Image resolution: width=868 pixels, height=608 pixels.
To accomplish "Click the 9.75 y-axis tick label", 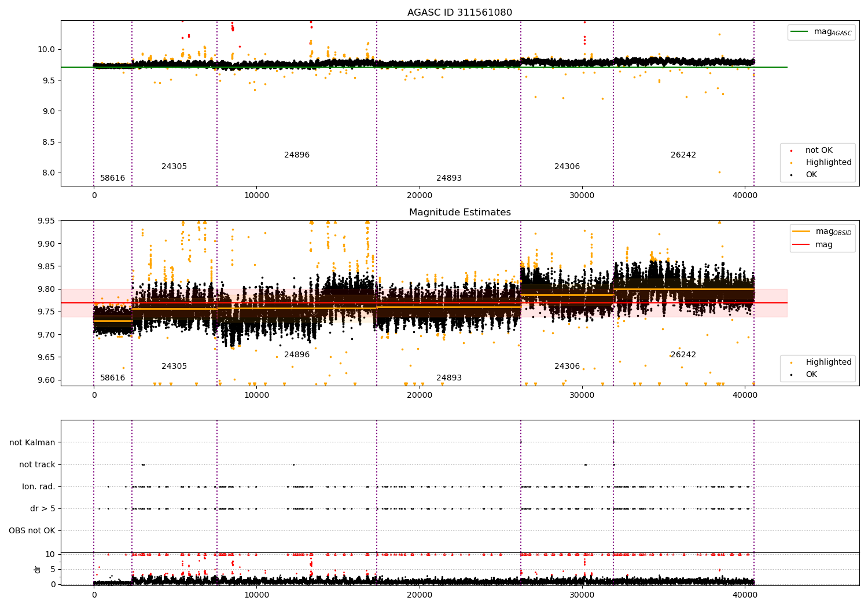I will [46, 312].
